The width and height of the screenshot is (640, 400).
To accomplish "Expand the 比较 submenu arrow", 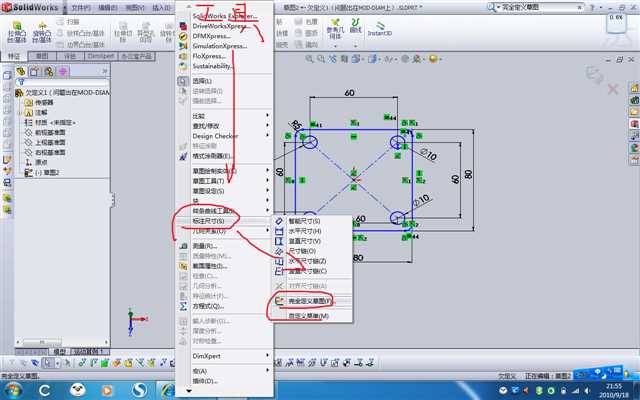I will pos(268,116).
